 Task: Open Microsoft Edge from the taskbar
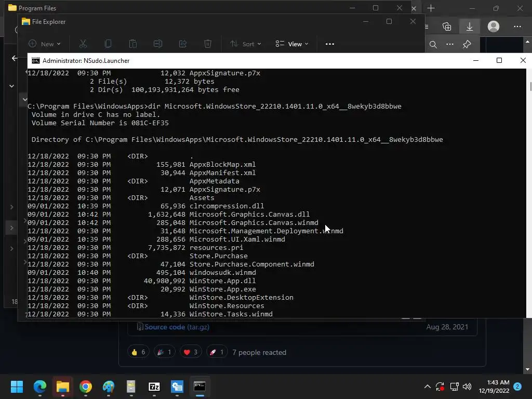point(39,387)
